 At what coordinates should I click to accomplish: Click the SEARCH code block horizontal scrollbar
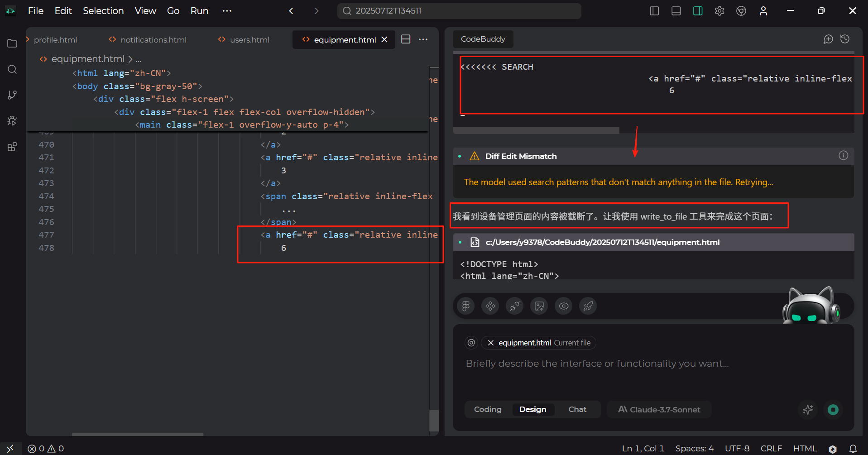[x=536, y=130]
